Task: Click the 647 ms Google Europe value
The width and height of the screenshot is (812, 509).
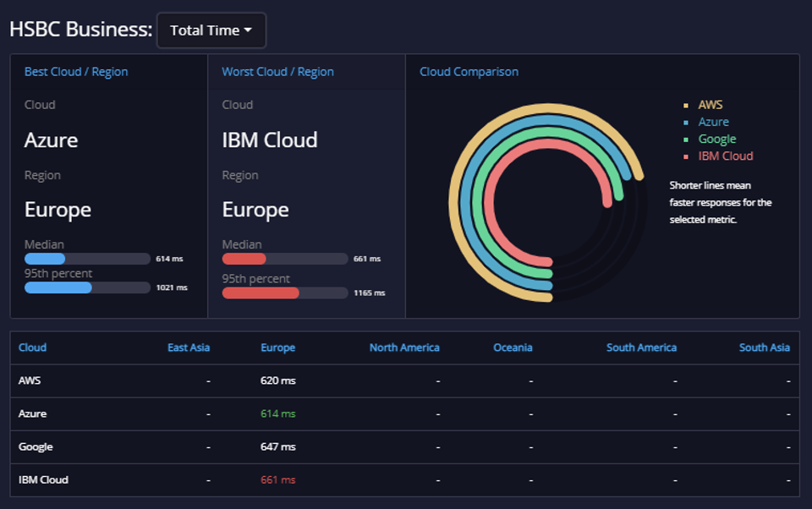Action: 278,447
